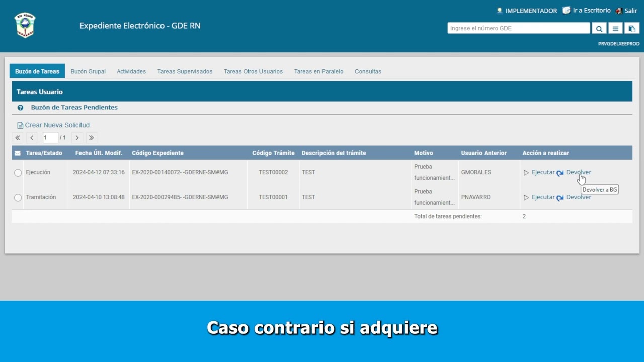The image size is (644, 362).
Task: Open Tareas Supervisados tab
Action: click(185, 71)
